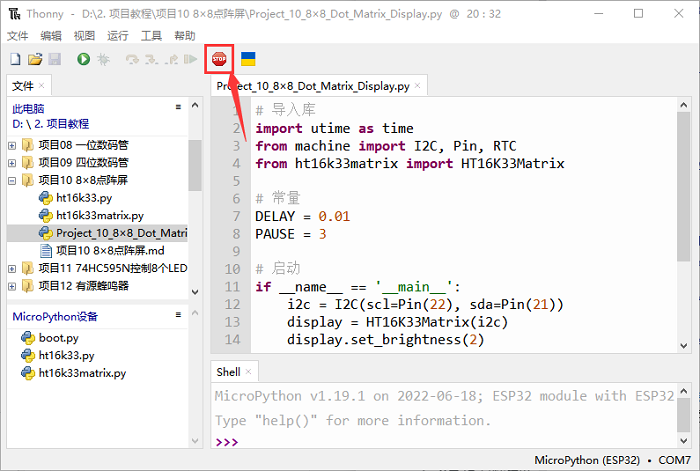Expand the 项目08 一位数码管 folder
700x471 pixels.
[12, 145]
